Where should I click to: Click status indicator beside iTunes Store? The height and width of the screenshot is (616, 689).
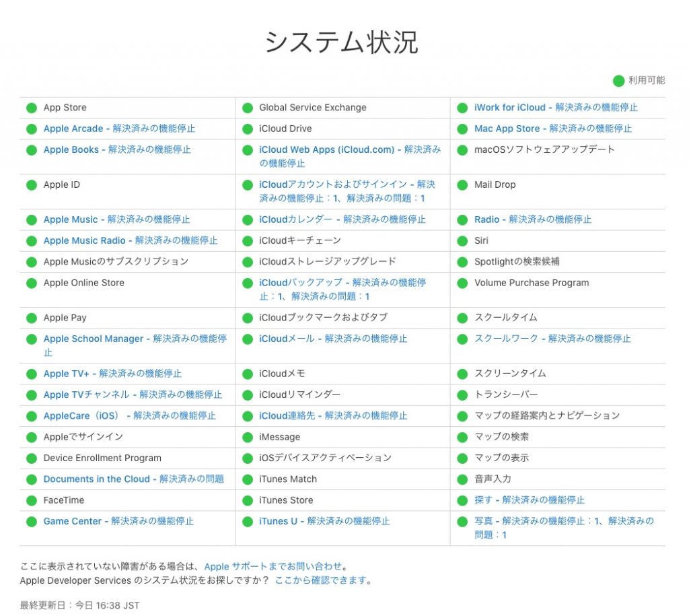(247, 501)
